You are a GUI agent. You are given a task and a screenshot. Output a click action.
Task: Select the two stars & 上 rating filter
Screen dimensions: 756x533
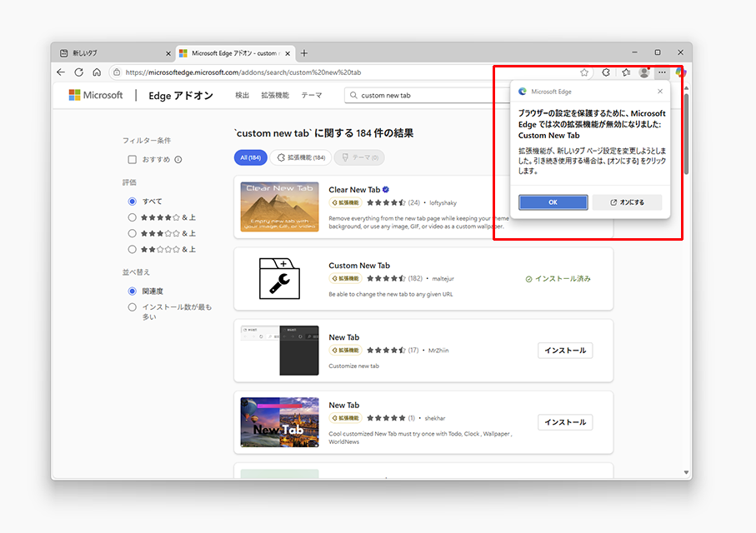[x=132, y=249]
